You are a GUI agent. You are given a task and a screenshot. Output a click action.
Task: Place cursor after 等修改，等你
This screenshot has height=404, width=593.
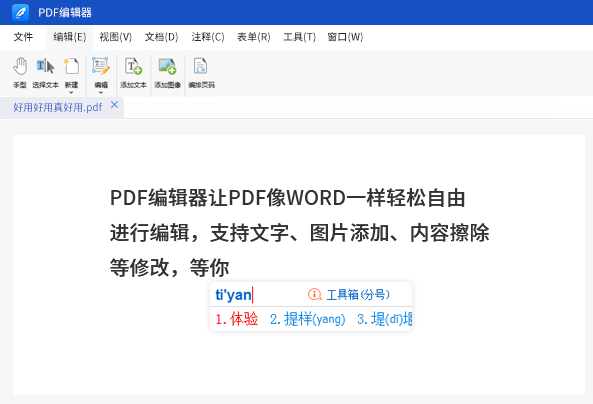[x=230, y=267]
